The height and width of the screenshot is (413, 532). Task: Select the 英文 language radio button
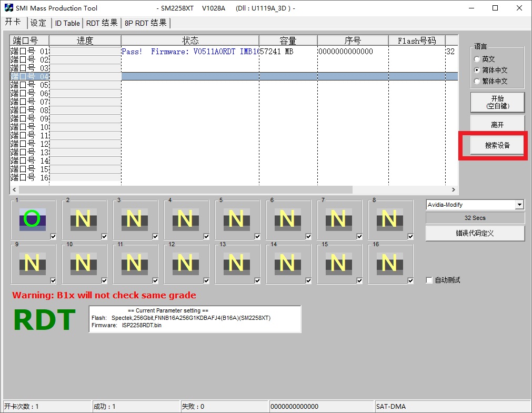[477, 59]
